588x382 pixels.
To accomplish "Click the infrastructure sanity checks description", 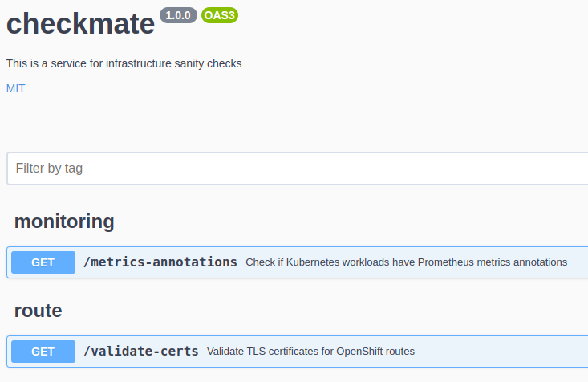I will (x=124, y=63).
